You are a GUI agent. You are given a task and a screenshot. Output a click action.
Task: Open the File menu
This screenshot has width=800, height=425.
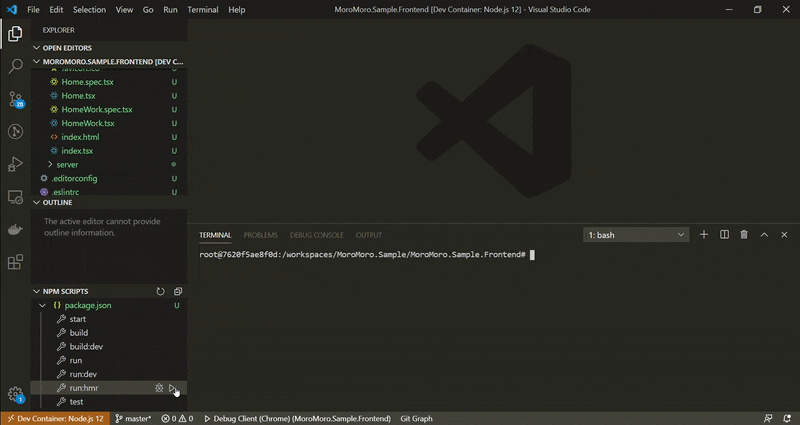[33, 10]
